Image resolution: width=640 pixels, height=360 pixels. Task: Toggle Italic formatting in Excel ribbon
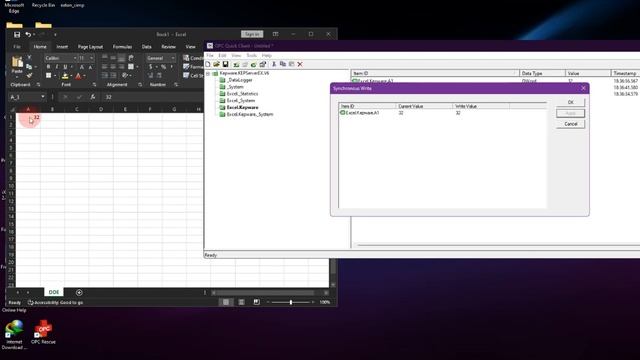[57, 67]
